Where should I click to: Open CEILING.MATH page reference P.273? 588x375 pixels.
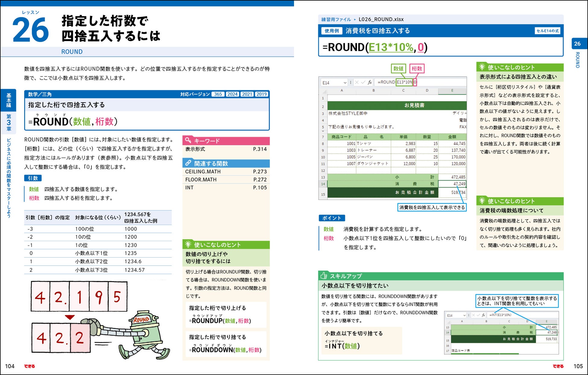(x=260, y=171)
